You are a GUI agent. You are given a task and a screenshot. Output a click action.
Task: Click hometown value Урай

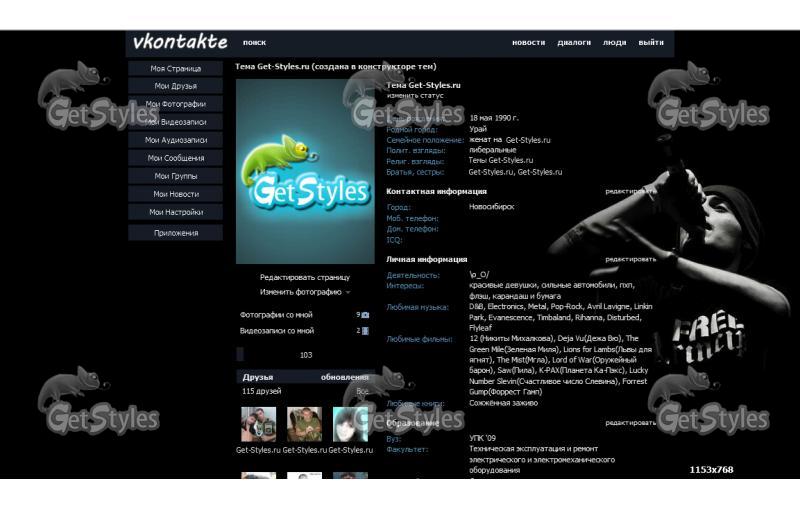pos(478,129)
